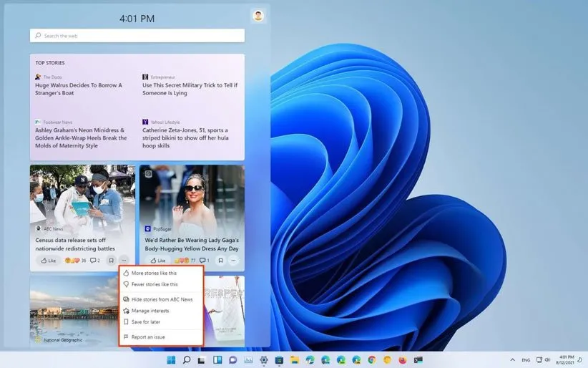Viewport: 588px width, 368px height.
Task: Click the Search the web field
Action: coord(137,36)
